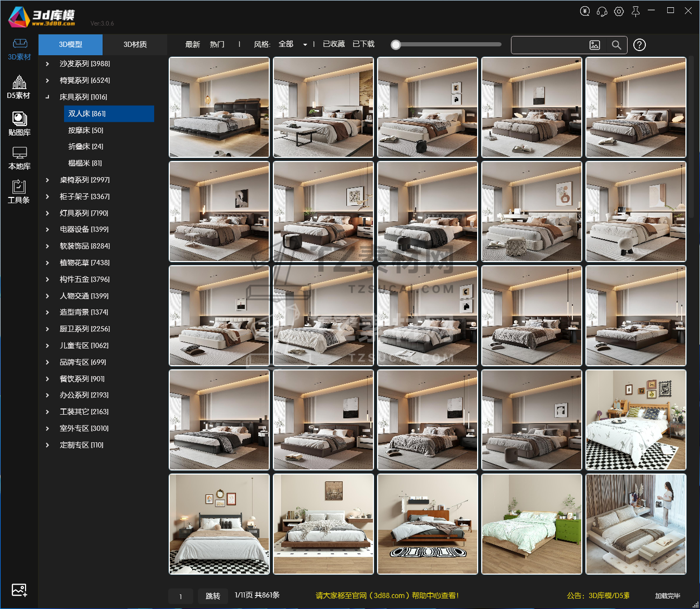Click the search-by-image icon
700x609 pixels.
pos(595,45)
